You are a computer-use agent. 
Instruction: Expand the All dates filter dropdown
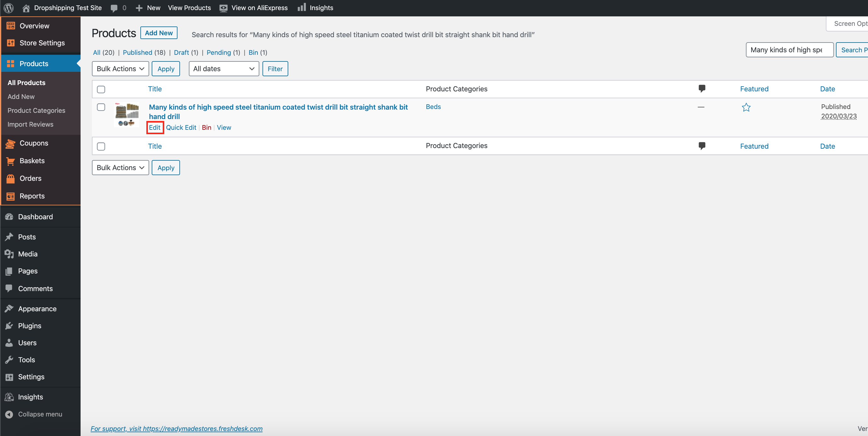[x=224, y=69]
